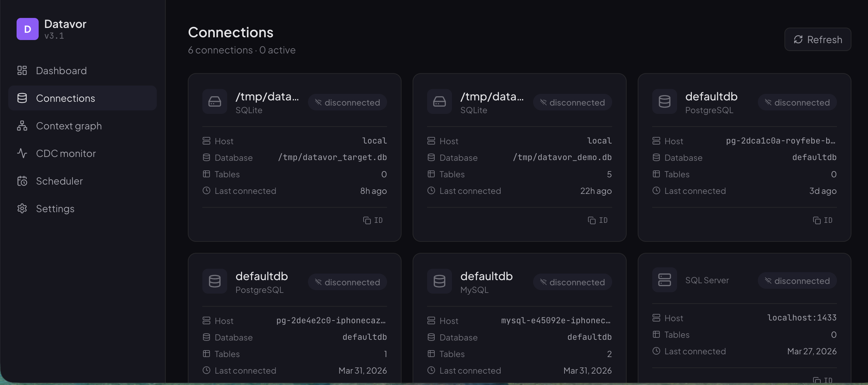Select Connections in the sidebar
Viewport: 868px width, 385px height.
(x=83, y=98)
